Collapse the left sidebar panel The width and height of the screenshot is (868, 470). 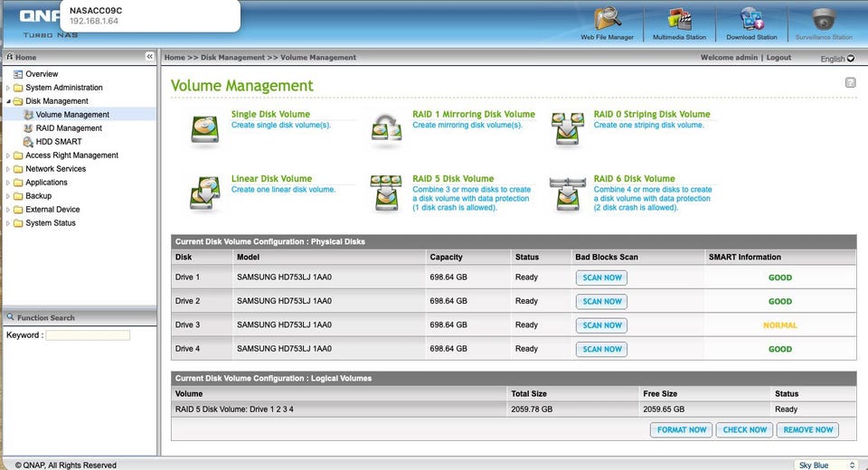point(150,57)
